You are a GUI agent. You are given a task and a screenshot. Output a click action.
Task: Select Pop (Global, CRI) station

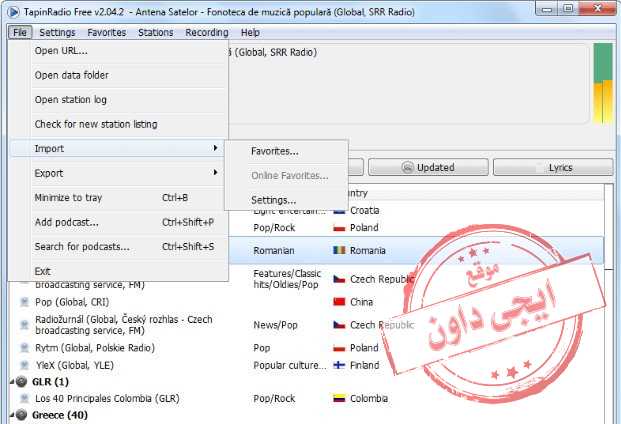coord(72,302)
